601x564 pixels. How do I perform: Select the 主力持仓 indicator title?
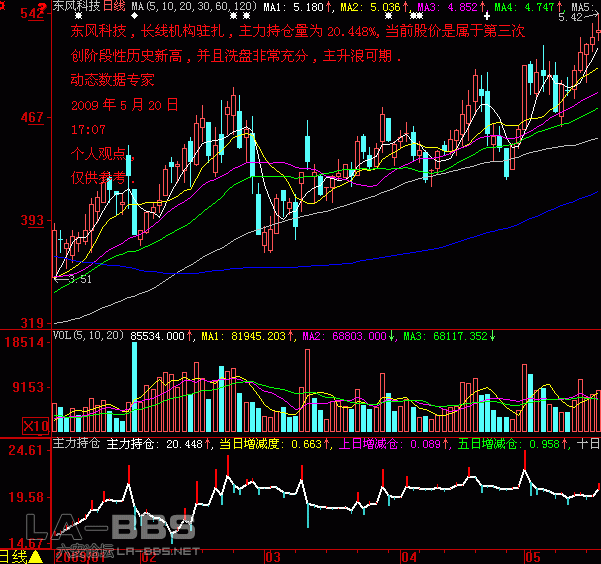[x=76, y=443]
